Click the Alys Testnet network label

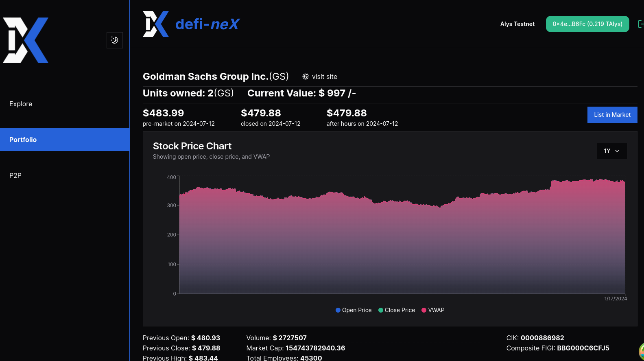pos(517,24)
